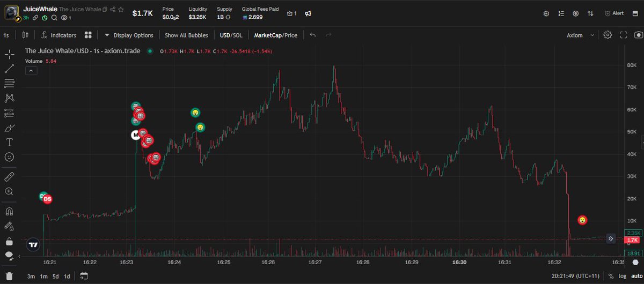Open token link chain icon
The image size is (644, 284).
(x=35, y=18)
